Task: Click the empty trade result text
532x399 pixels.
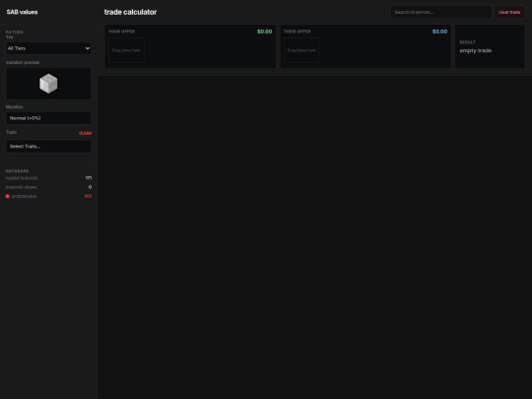Action: pos(476,50)
